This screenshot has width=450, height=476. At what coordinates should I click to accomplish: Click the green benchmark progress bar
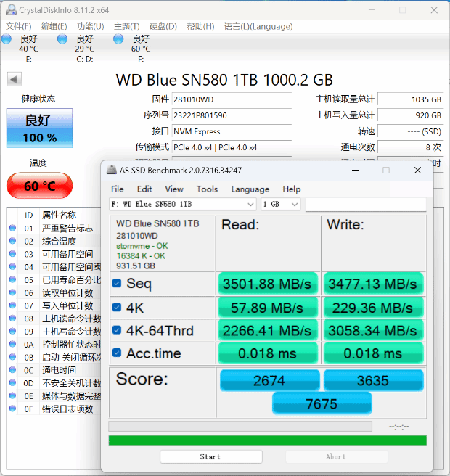pos(268,440)
